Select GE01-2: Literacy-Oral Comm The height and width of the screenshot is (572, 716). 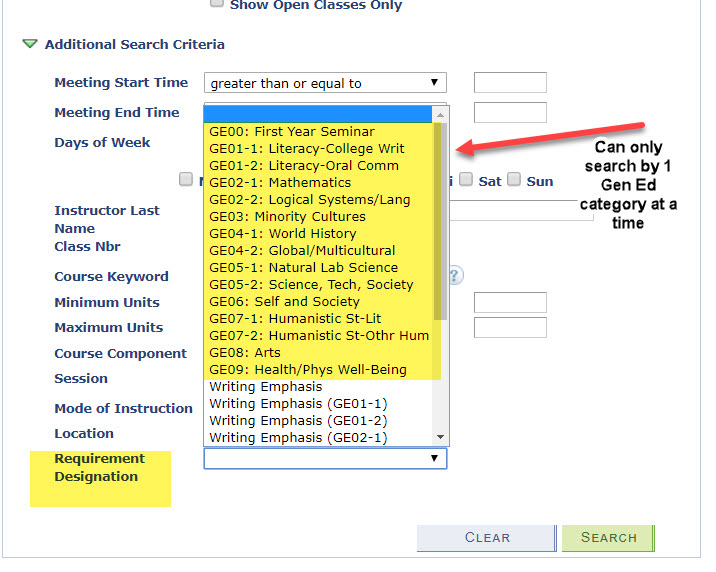tap(318, 165)
